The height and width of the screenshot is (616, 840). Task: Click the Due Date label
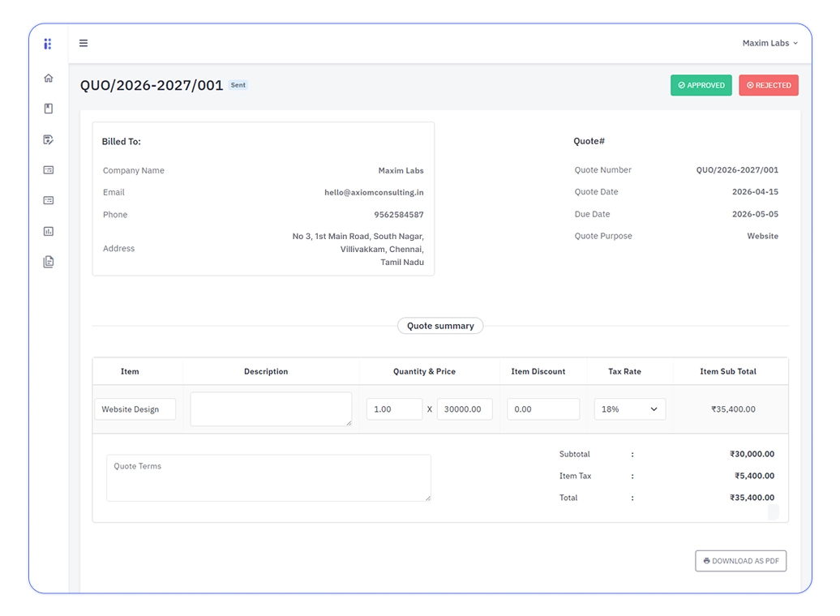coord(592,214)
